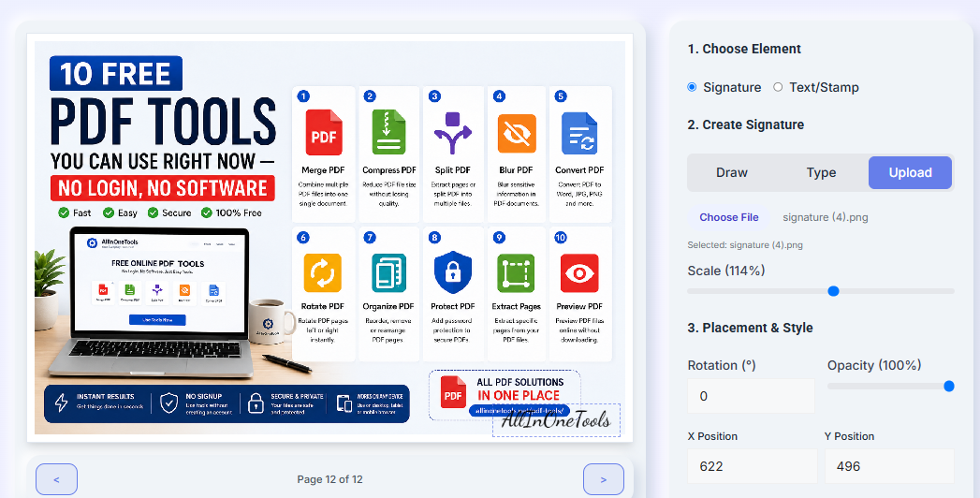Click the number 10 badge on Preview PDF card
The image size is (980, 498).
(561, 238)
